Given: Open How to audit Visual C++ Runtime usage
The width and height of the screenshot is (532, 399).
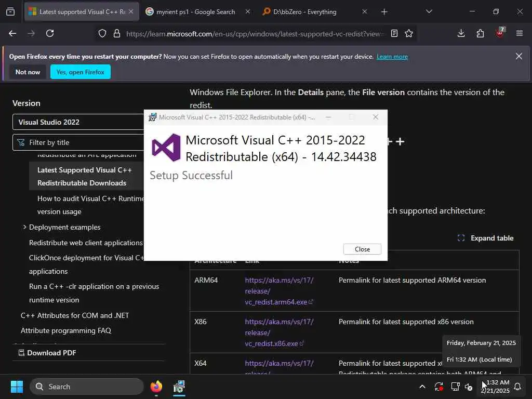Looking at the screenshot, I should (90, 205).
